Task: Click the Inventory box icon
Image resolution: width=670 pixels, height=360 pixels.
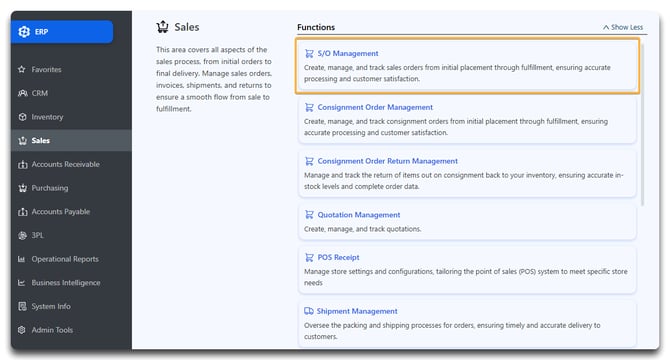Action: [22, 117]
